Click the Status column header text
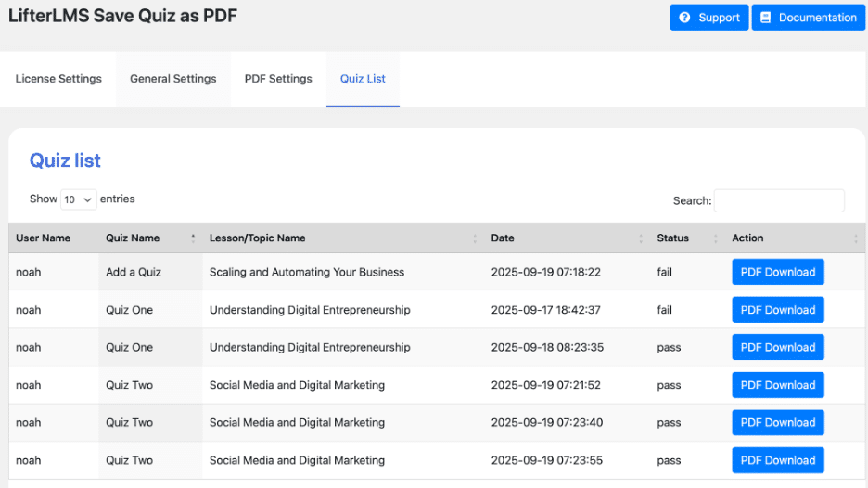This screenshot has width=868, height=488. pyautogui.click(x=672, y=238)
